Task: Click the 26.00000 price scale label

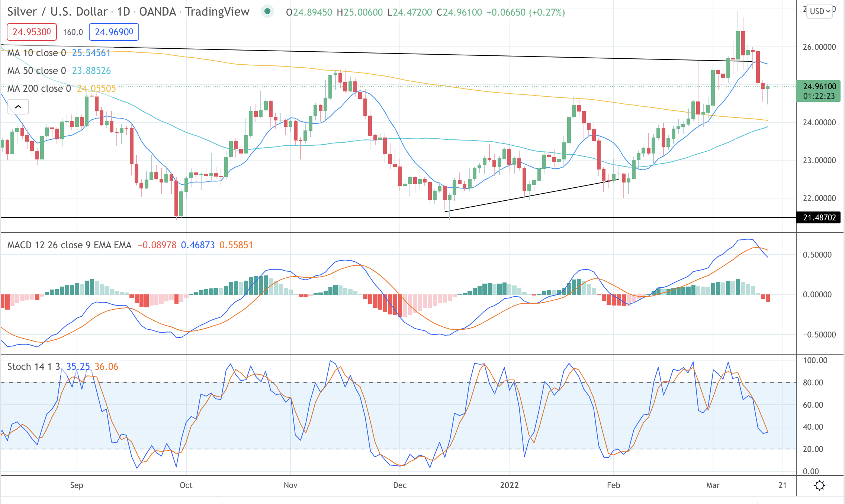Action: [x=819, y=47]
